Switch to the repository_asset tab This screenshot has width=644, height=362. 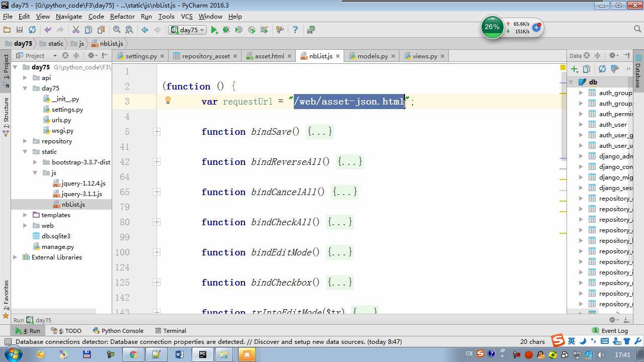click(206, 56)
